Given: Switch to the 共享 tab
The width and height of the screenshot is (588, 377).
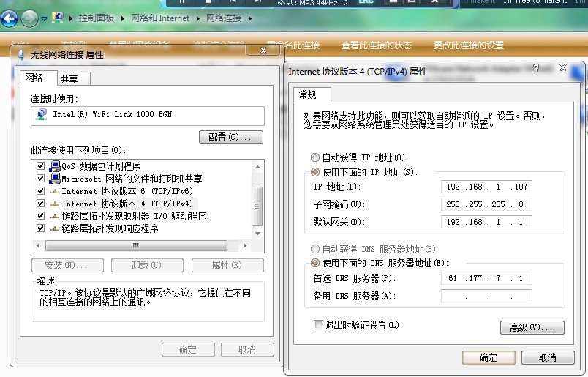Looking at the screenshot, I should tap(69, 79).
